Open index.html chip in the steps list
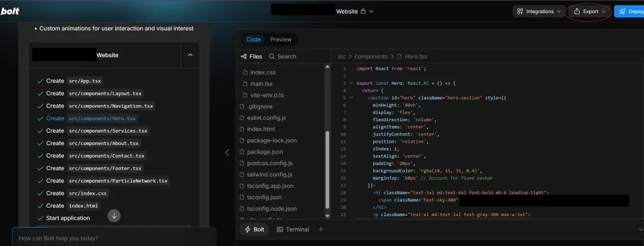644x246 pixels. [x=83, y=205]
